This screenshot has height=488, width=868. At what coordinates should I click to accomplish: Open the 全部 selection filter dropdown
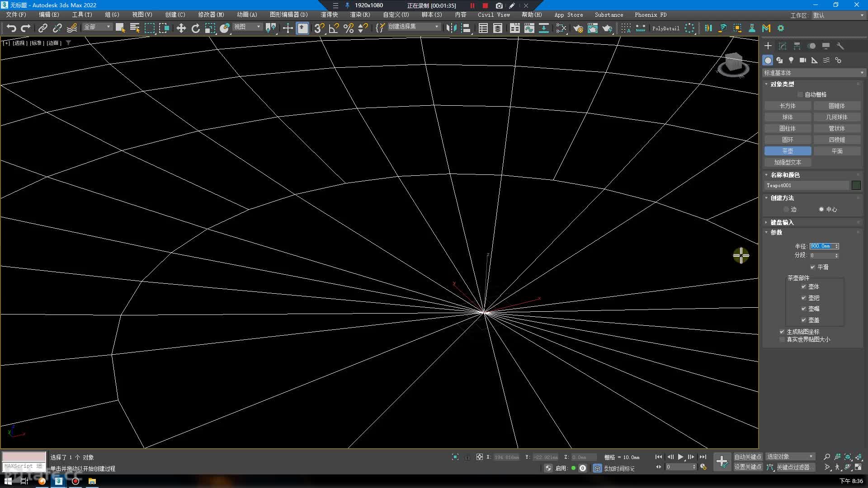click(x=97, y=27)
